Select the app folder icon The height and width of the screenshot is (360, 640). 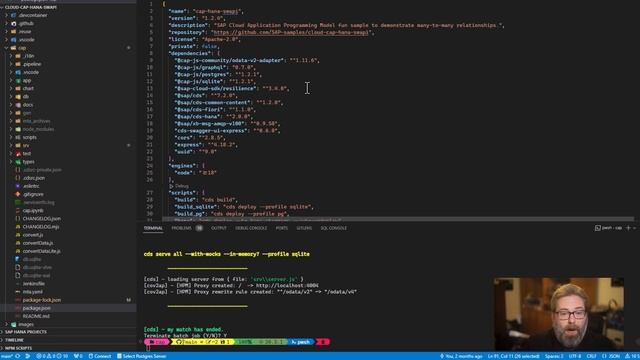(x=18, y=80)
